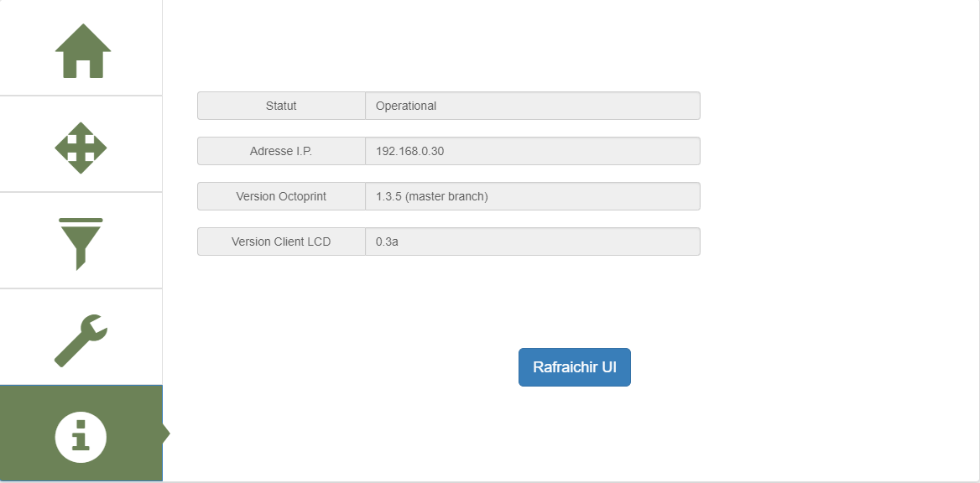Click the Adresse I.P. label cell
Image resolution: width=980 pixels, height=483 pixels.
point(281,151)
